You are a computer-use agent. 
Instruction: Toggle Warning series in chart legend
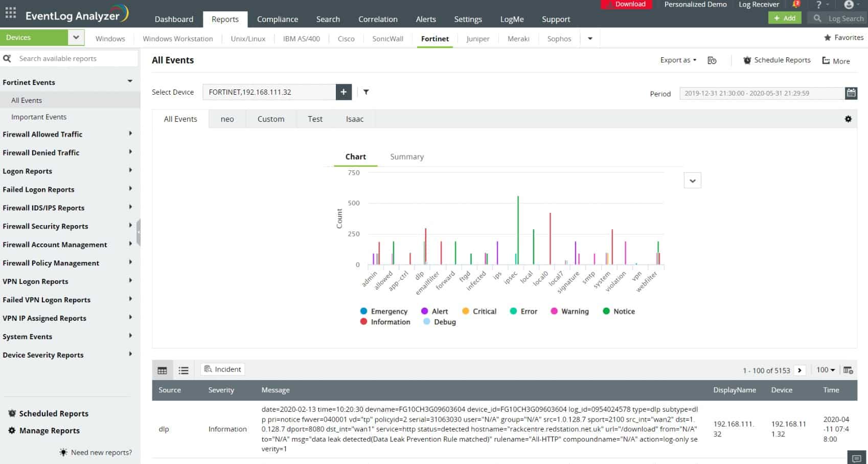coord(569,311)
